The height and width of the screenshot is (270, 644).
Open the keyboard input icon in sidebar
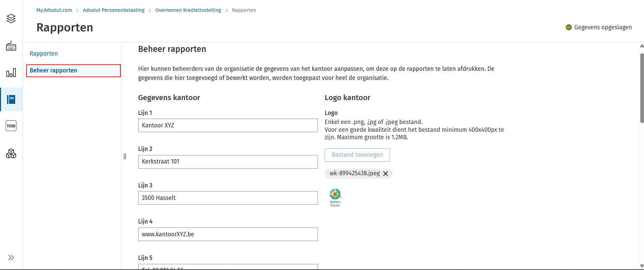11,46
